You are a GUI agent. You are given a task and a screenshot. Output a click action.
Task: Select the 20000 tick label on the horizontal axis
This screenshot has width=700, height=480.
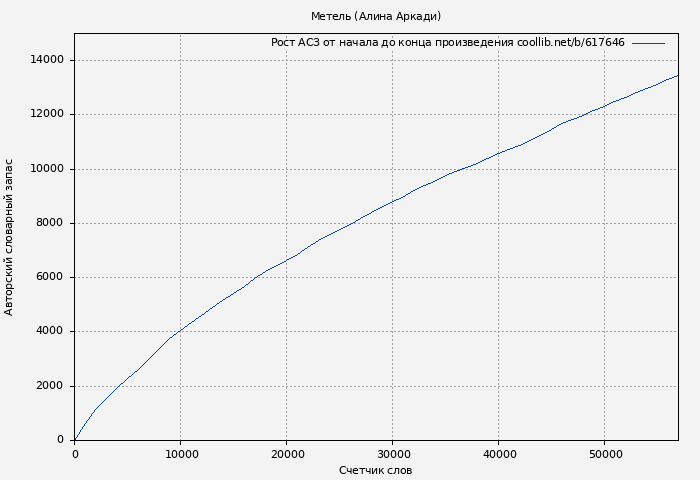(287, 454)
